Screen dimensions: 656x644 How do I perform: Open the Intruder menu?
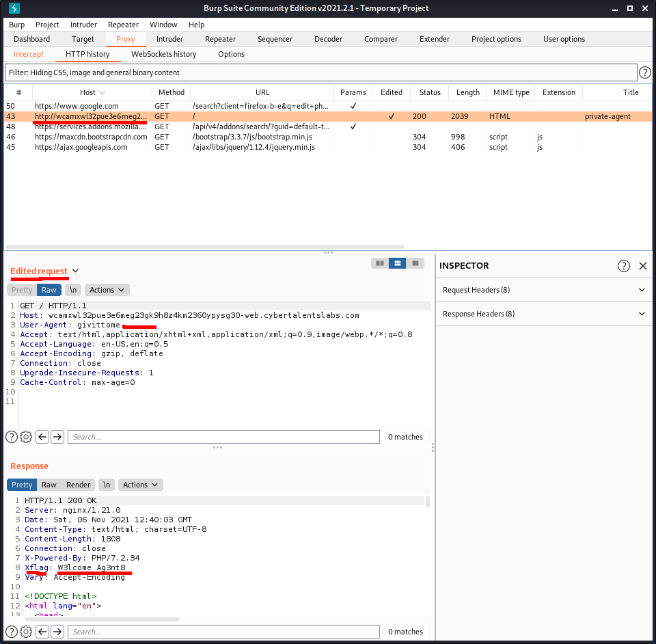click(x=83, y=25)
